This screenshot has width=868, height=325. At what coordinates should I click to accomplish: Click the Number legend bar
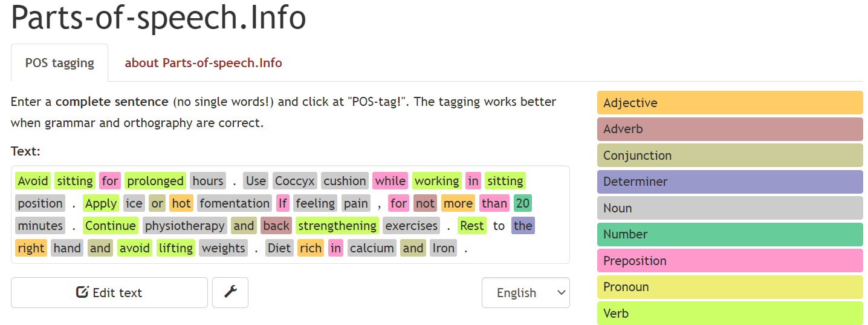[730, 234]
